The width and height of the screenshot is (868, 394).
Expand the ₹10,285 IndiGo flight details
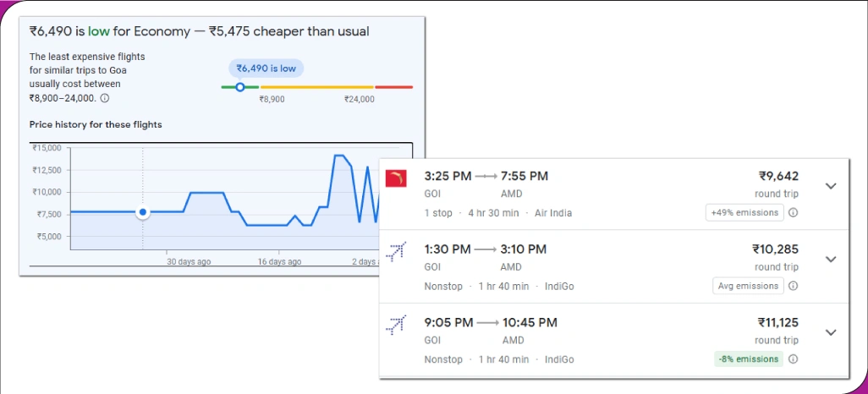pos(830,259)
